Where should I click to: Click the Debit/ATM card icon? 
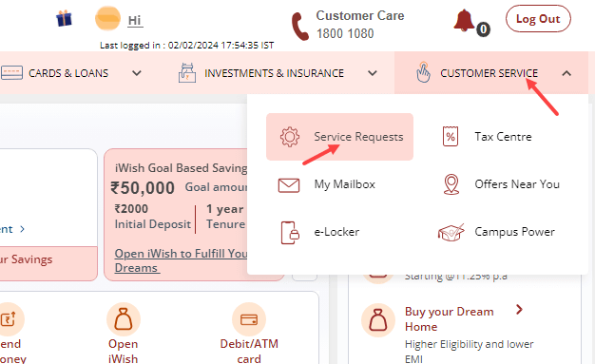tap(249, 319)
